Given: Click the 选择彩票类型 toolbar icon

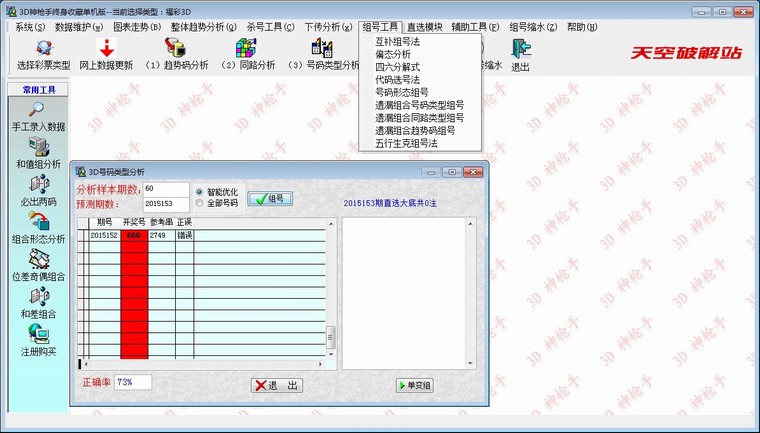Looking at the screenshot, I should pyautogui.click(x=43, y=48).
